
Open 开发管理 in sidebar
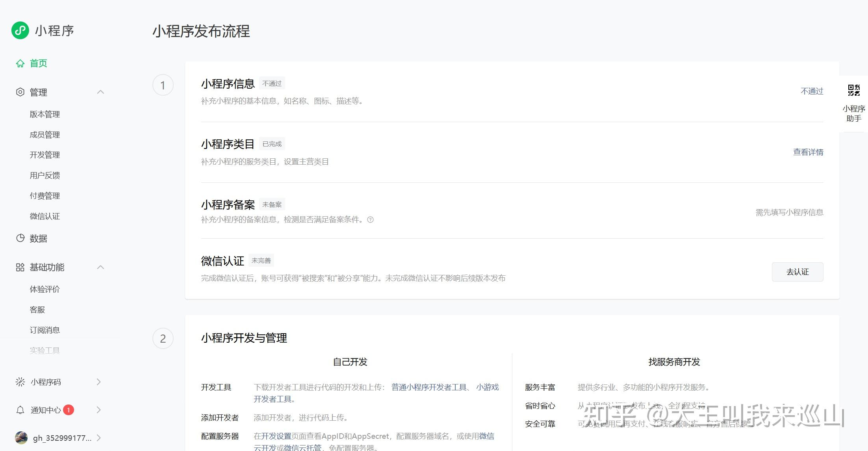(45, 155)
